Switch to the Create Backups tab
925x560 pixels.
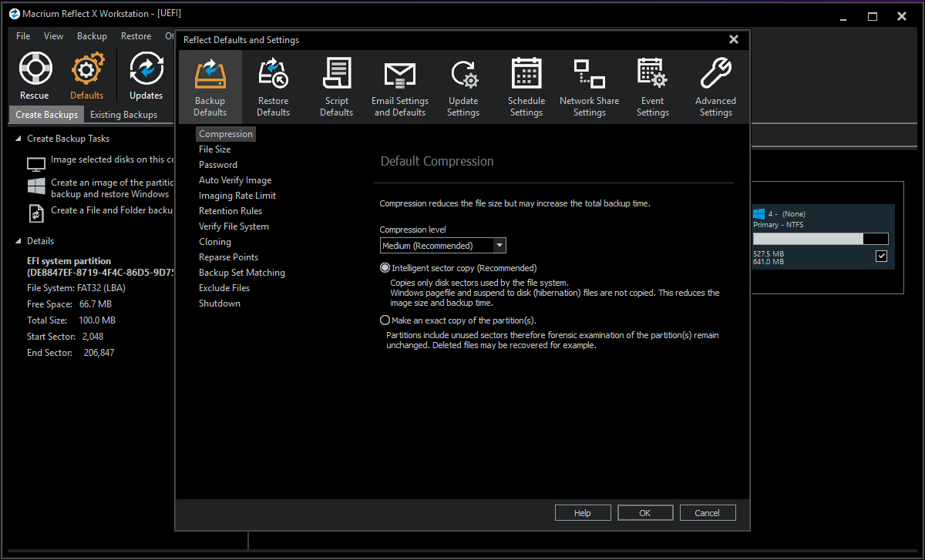tap(47, 115)
